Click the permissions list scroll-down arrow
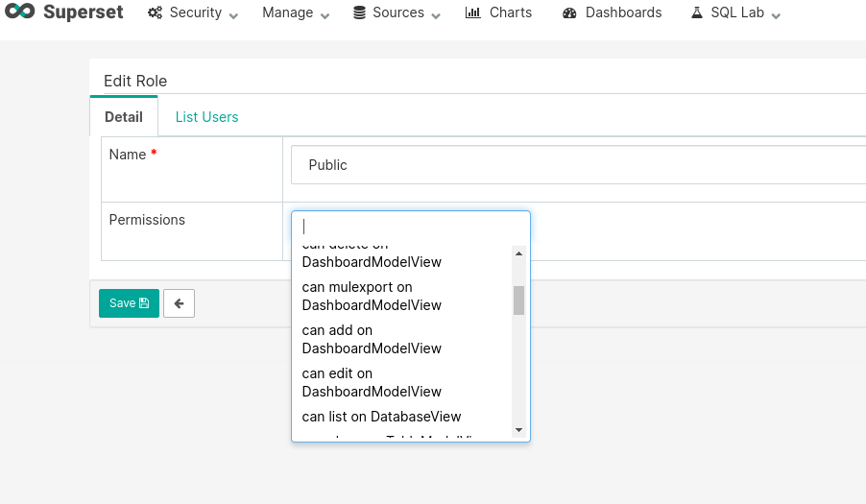 [518, 430]
